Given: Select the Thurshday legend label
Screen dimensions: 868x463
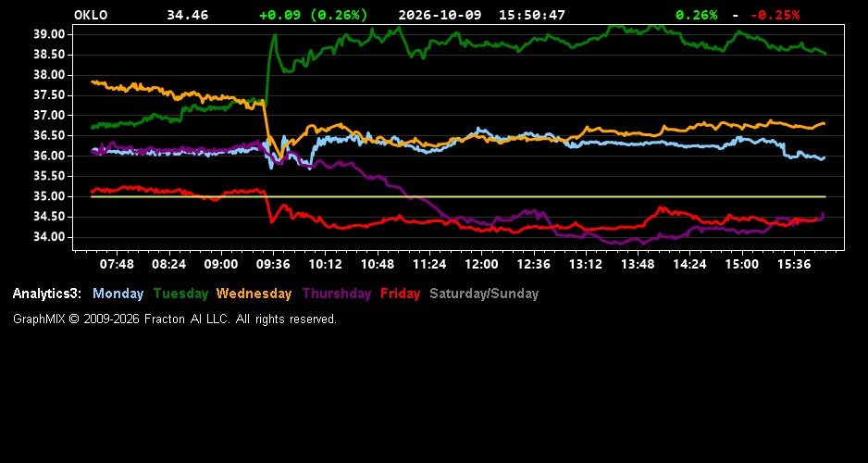Looking at the screenshot, I should pos(337,294).
